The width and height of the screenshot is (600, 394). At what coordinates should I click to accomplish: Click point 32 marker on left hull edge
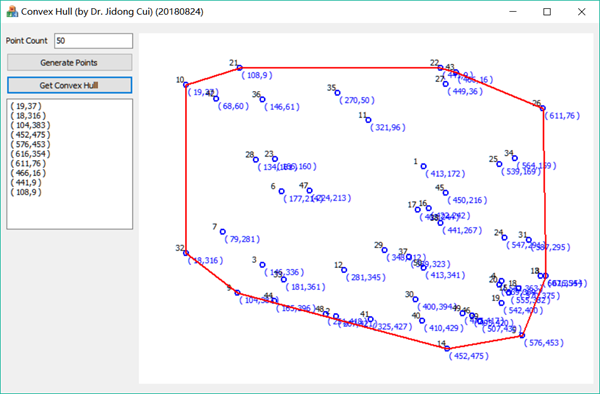(186, 253)
